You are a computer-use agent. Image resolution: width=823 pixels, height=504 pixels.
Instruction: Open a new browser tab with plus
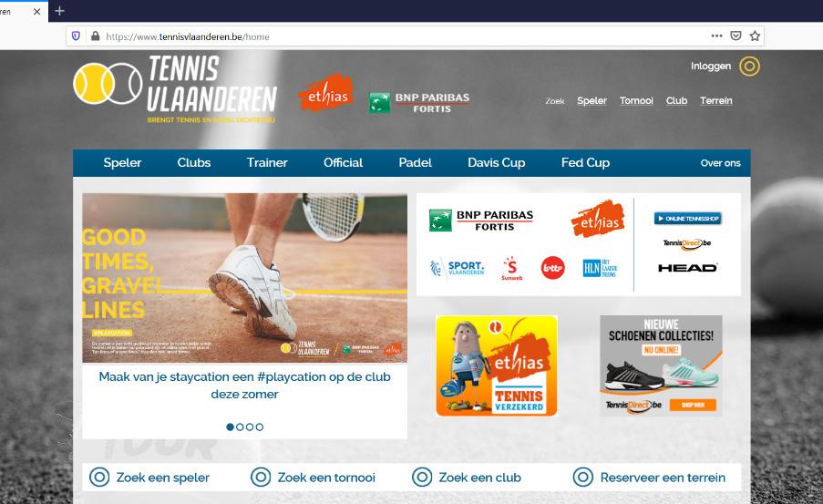[x=59, y=11]
